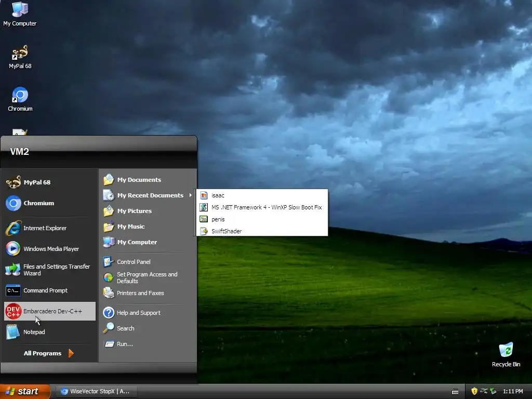
Task: Open the Recycle Bin desktop icon
Action: tap(506, 354)
